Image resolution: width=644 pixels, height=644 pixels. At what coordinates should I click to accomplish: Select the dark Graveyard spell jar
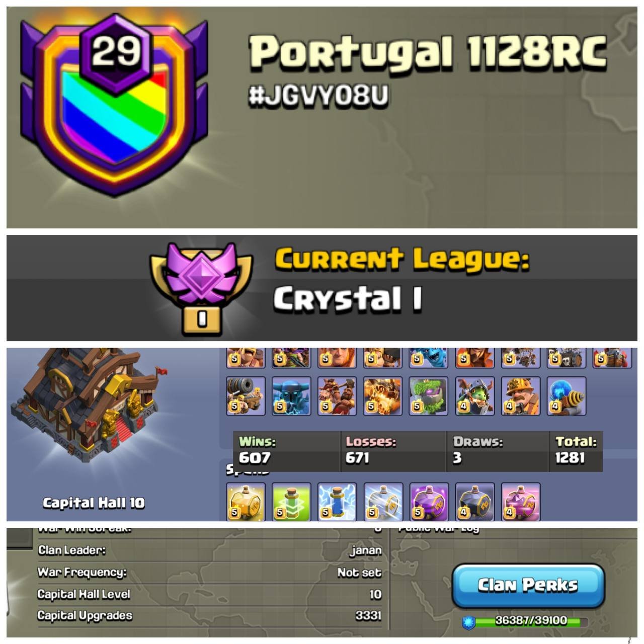point(474,502)
